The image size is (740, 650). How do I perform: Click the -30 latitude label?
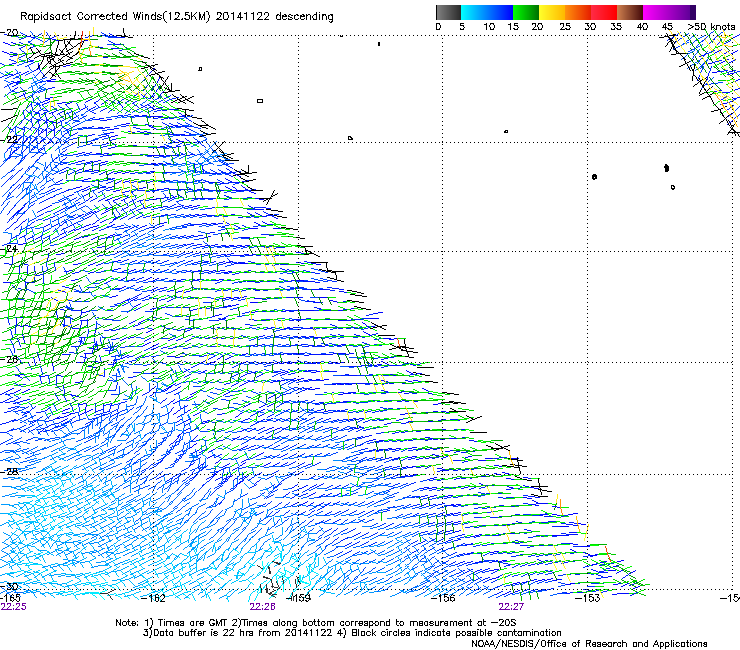9,587
